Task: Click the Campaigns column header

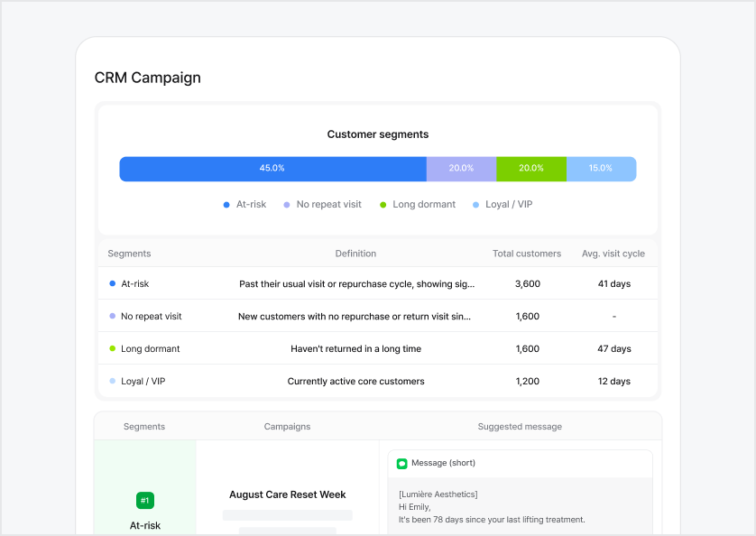Action: click(288, 427)
